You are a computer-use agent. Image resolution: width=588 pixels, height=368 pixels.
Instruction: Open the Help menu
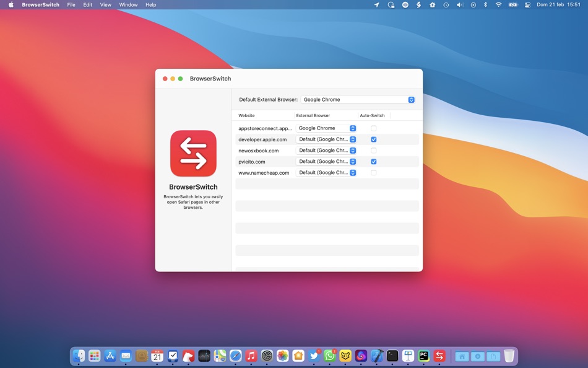coord(151,4)
